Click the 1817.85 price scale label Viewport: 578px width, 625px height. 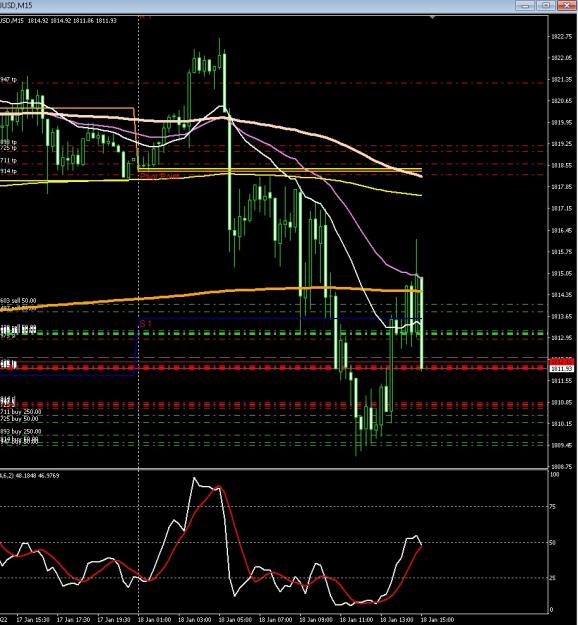pyautogui.click(x=562, y=187)
